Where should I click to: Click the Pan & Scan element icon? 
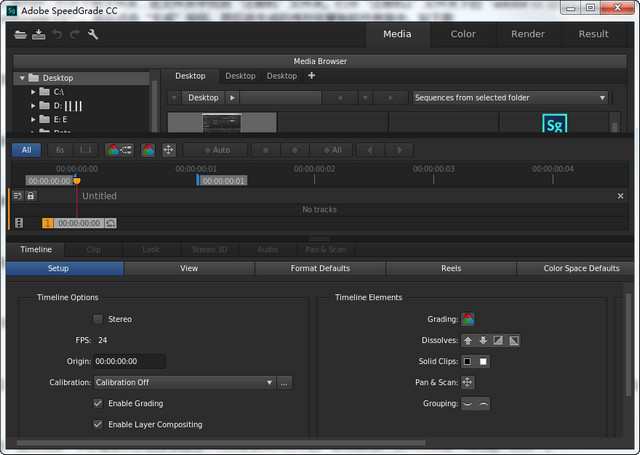[x=468, y=382]
